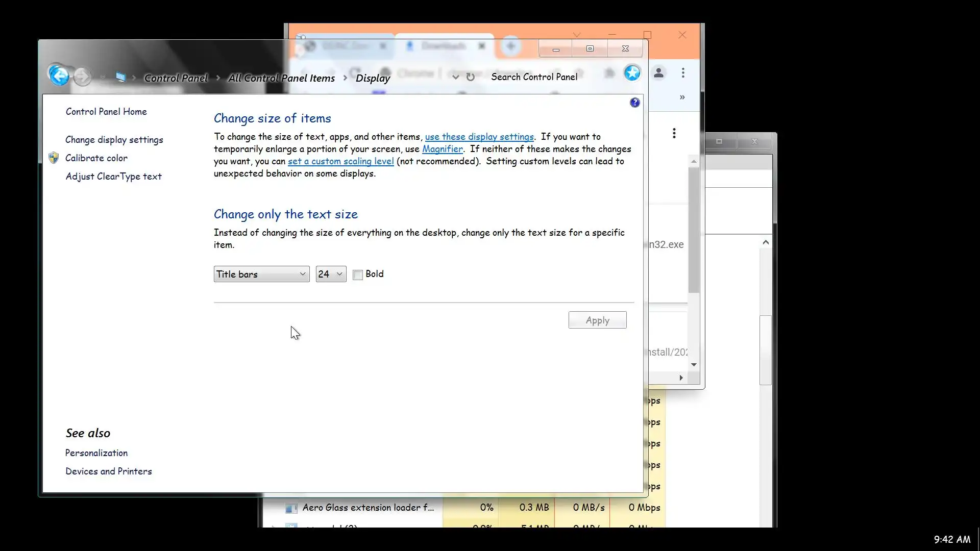Open Adjust ClearType text
Image resolution: width=980 pixels, height=551 pixels.
pos(113,177)
